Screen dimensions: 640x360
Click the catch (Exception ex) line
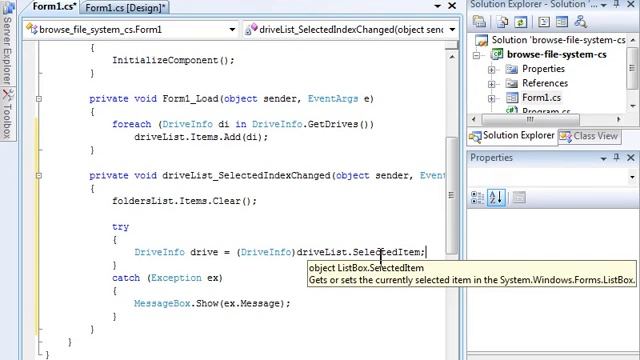167,278
